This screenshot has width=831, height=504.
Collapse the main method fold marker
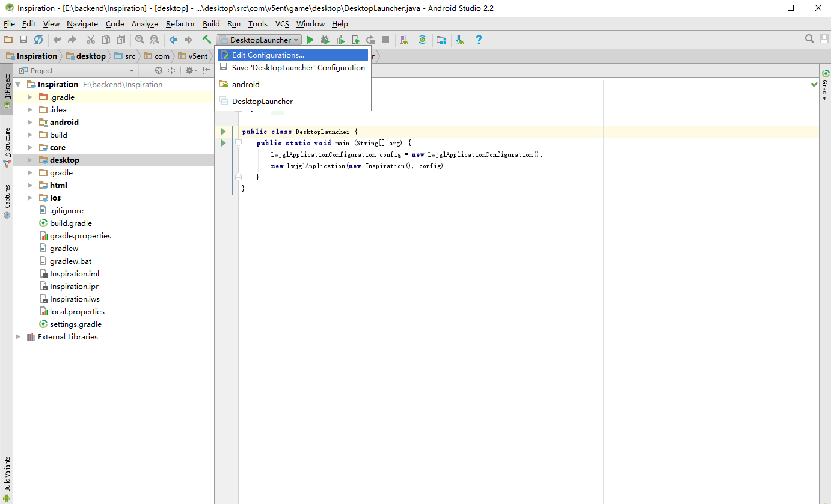pos(238,143)
